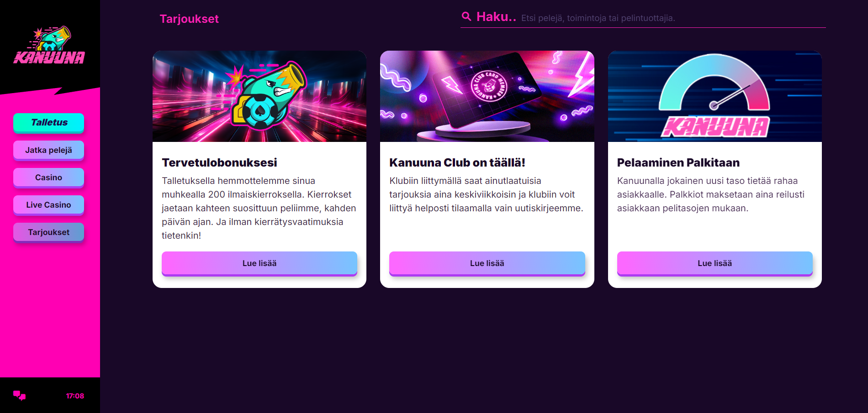
Task: Click Lue lisää under Tervetulobonuksesi
Action: (259, 263)
